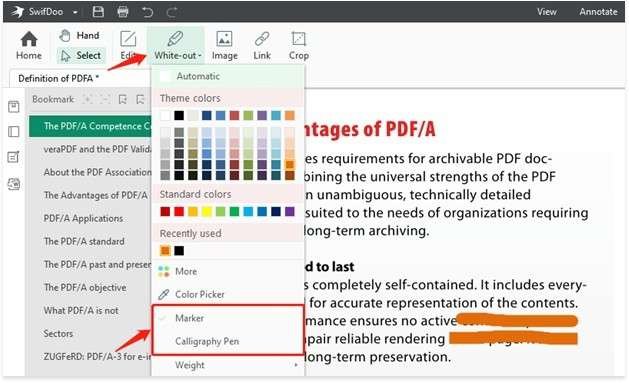
Task: Switch to the Annotate tab
Action: (x=598, y=12)
